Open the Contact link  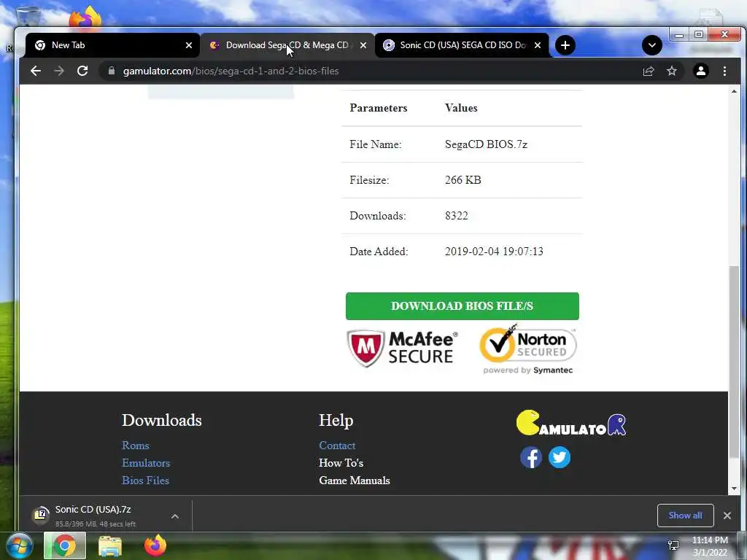[337, 446]
